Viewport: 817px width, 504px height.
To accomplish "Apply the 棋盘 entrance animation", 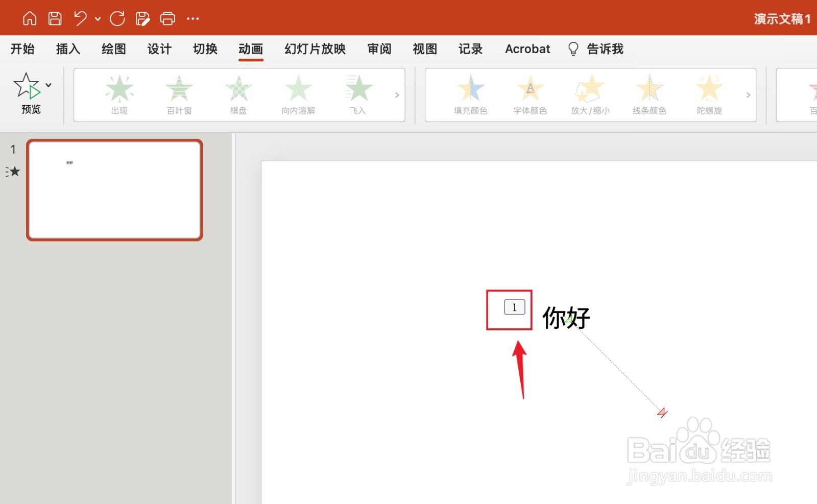I will tap(238, 95).
